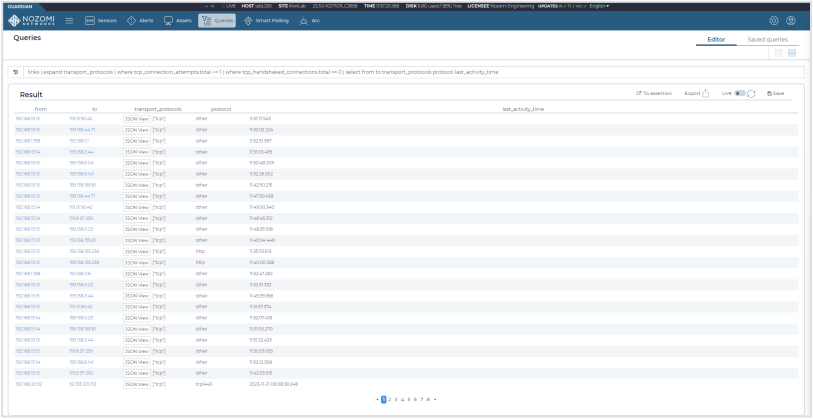813x419 pixels.
Task: Save the current query
Action: (x=775, y=93)
